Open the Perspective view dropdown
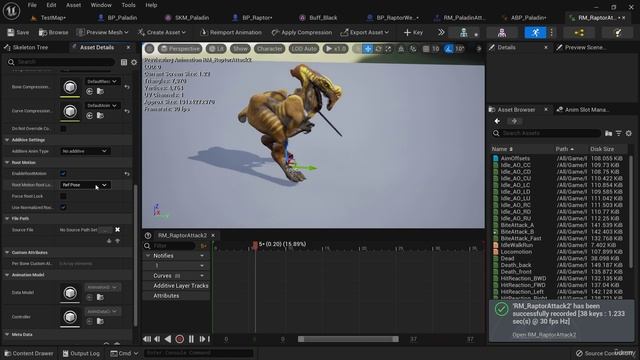Image resolution: width=640 pixels, height=360 pixels. 180,49
